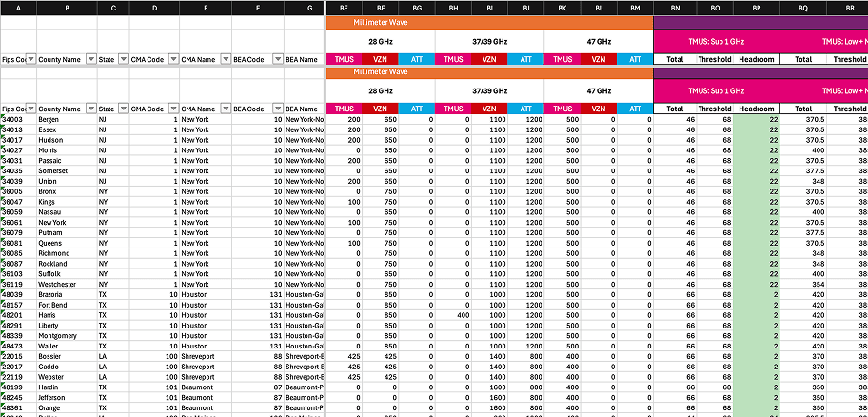Select column BK header
Screen dimensions: 868x417
pyautogui.click(x=562, y=8)
